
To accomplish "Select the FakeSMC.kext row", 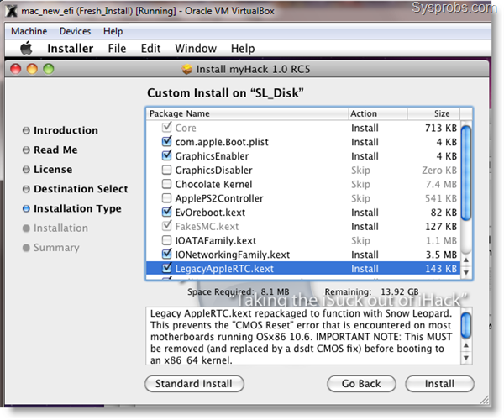I will pyautogui.click(x=303, y=226).
